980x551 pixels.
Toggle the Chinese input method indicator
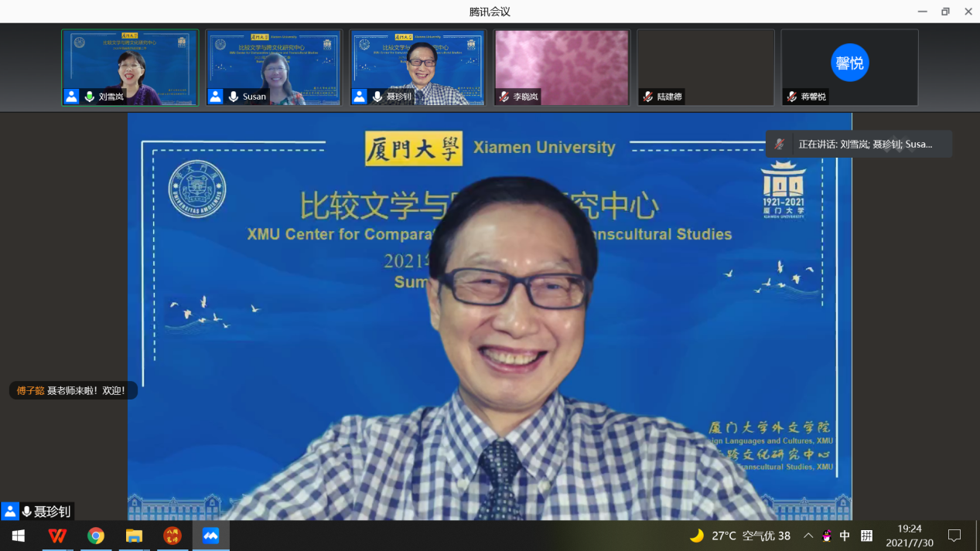845,536
